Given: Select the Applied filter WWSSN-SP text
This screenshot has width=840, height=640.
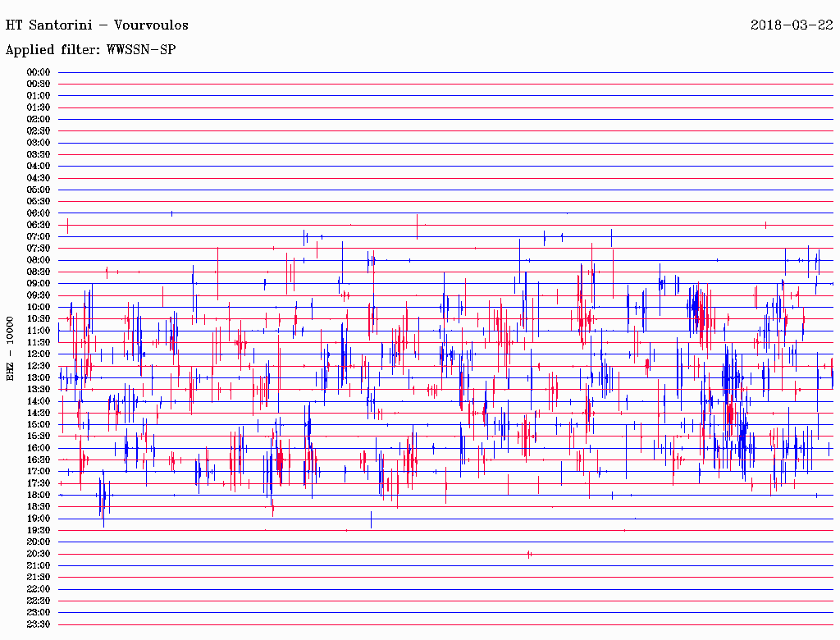Looking at the screenshot, I should tap(90, 50).
